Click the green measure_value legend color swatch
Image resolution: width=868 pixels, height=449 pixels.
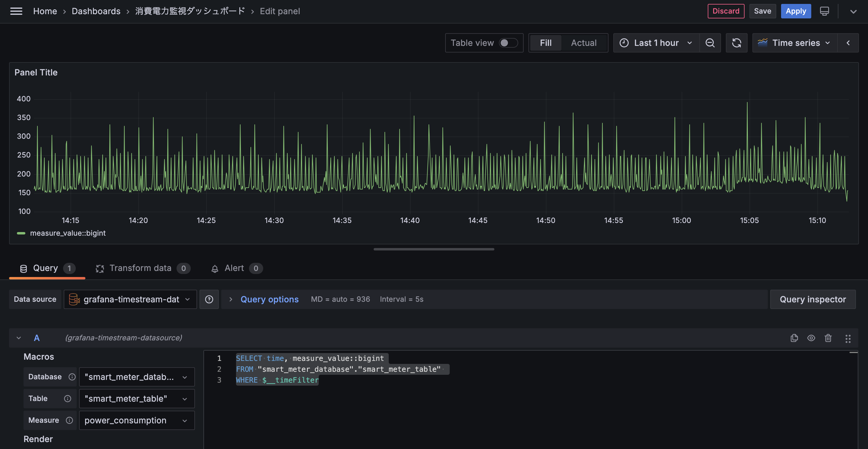tap(21, 233)
